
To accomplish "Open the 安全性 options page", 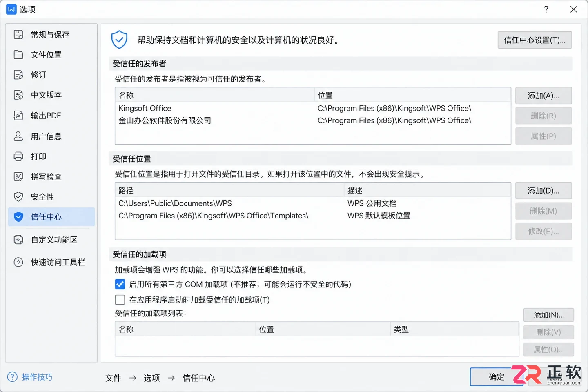I will (x=51, y=197).
